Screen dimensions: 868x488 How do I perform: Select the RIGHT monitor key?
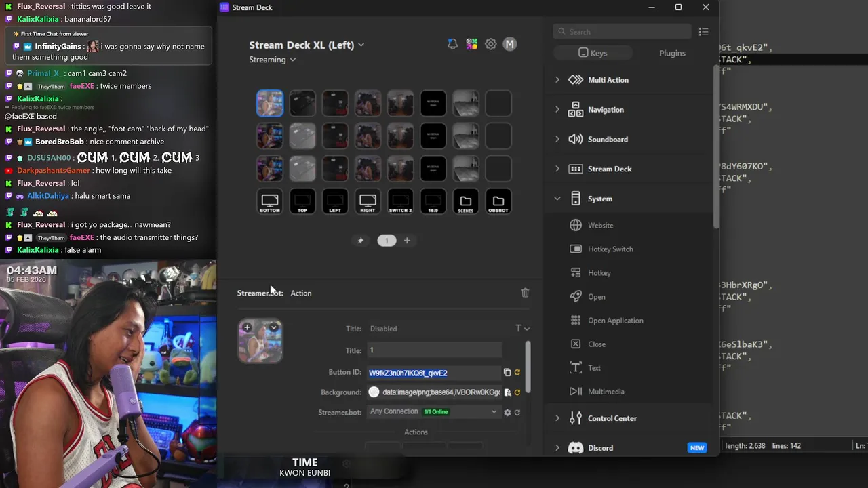click(x=368, y=201)
